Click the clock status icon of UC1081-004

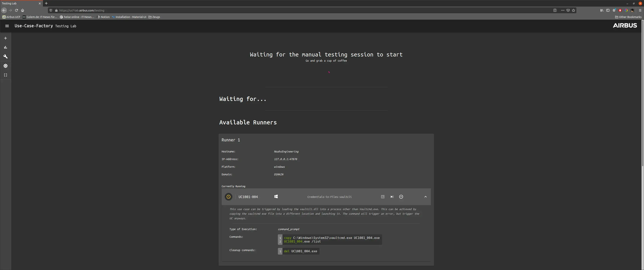[x=228, y=197]
